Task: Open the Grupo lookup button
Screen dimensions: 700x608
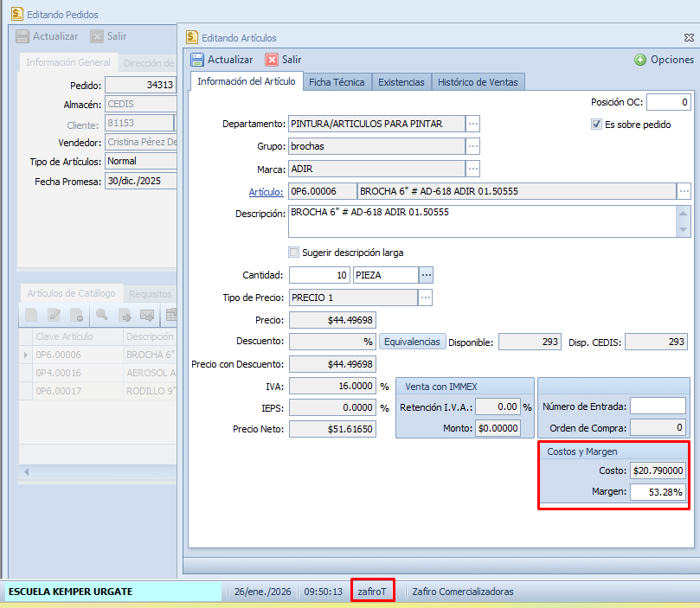Action: (x=472, y=146)
